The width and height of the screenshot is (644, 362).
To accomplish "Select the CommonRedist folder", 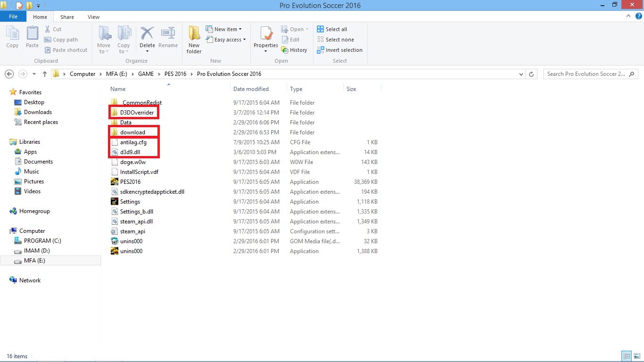I will [x=141, y=103].
